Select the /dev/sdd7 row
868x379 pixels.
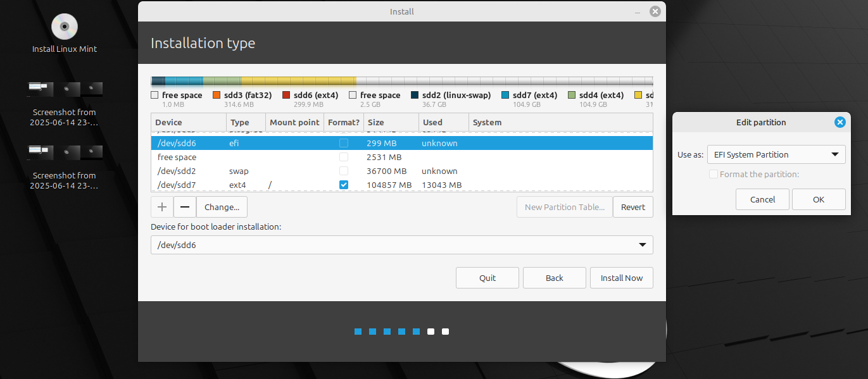[x=402, y=185]
